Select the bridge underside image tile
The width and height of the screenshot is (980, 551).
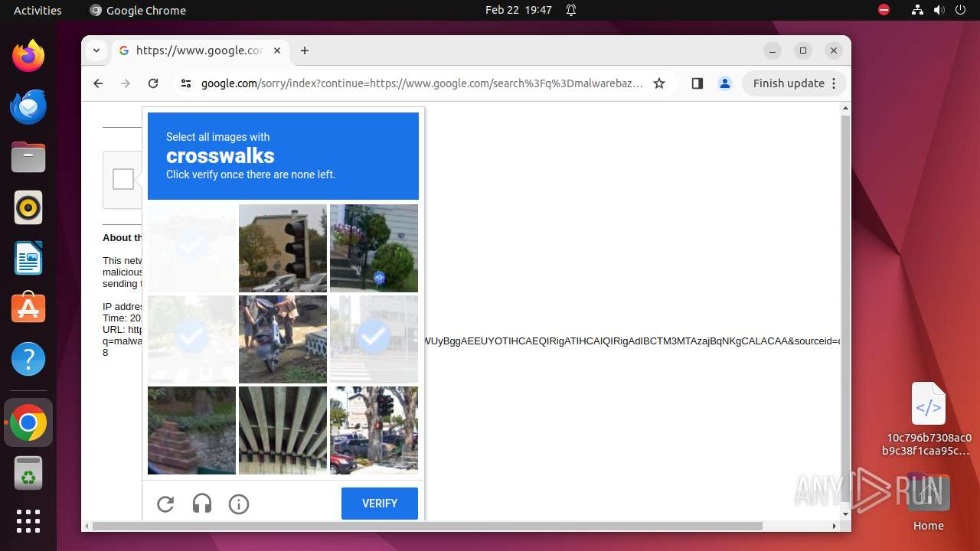pos(283,430)
